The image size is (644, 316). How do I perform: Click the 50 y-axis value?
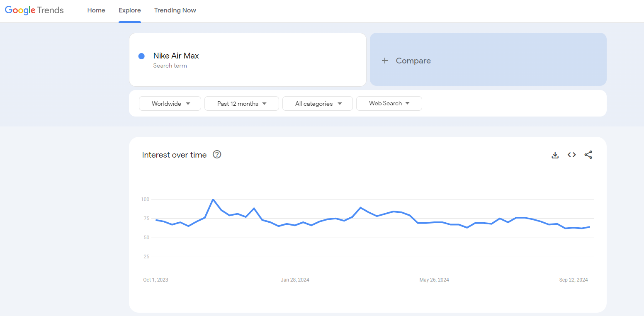pos(146,238)
